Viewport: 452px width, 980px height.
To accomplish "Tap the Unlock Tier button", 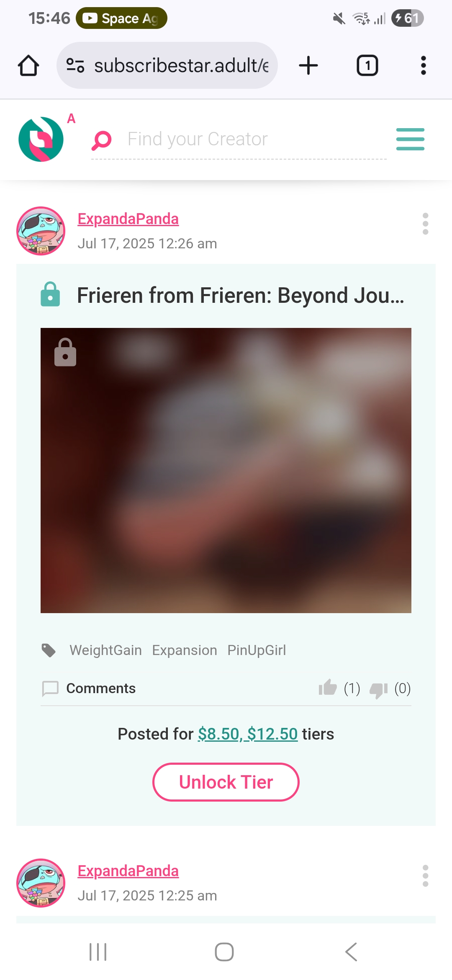I will coord(226,782).
